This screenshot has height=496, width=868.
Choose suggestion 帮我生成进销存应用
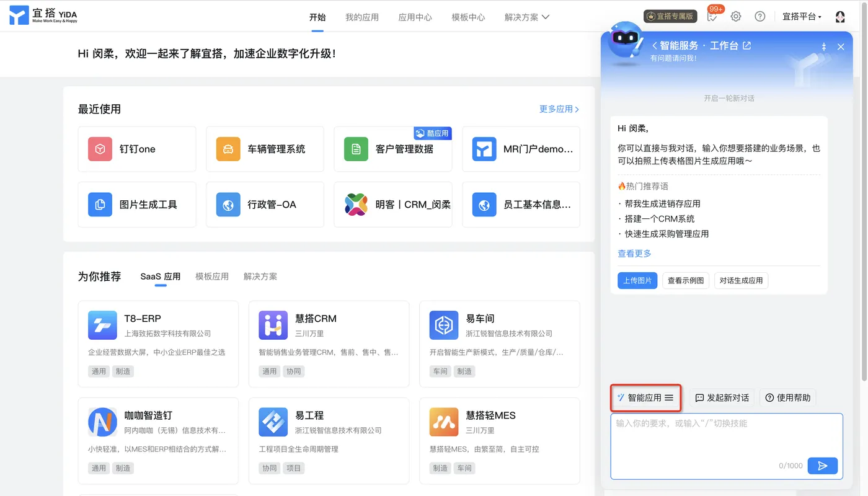663,204
